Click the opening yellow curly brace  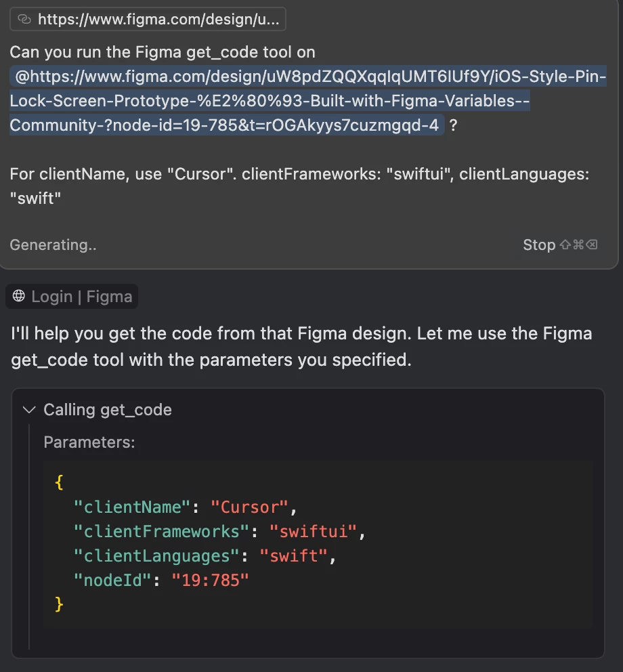click(59, 482)
